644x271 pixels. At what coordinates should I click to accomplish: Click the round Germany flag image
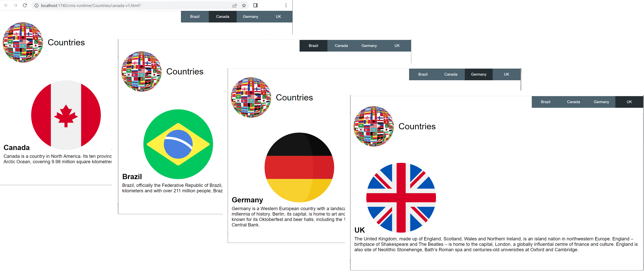tap(299, 167)
